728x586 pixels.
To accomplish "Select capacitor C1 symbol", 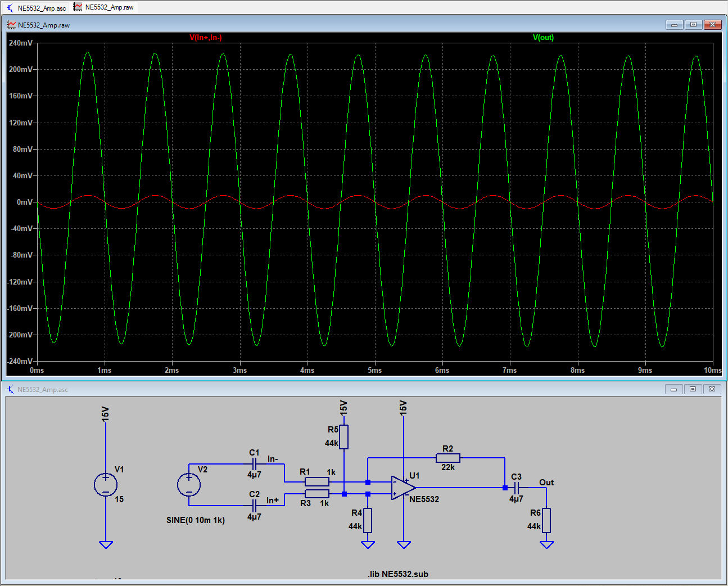I will coord(254,464).
